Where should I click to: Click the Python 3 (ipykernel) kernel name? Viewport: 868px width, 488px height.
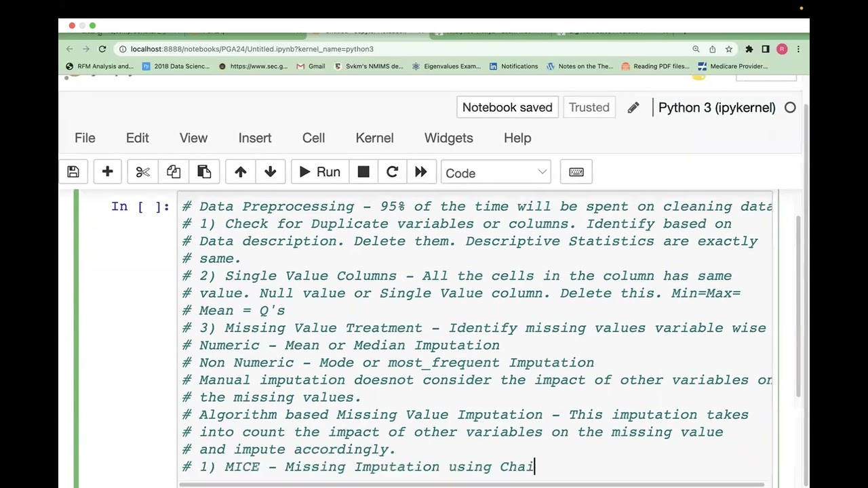[x=717, y=107]
